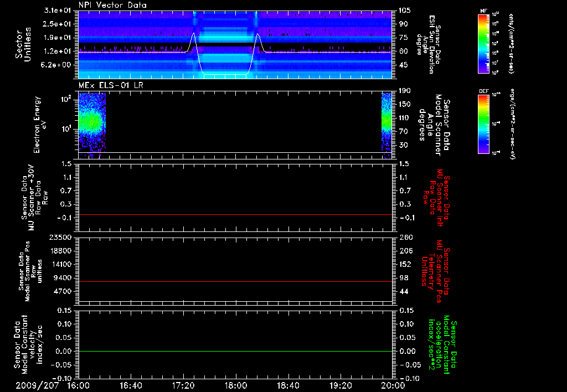
Task: Click the red 'MU Scanner Pos Telemetry' label
Action: 435,271
